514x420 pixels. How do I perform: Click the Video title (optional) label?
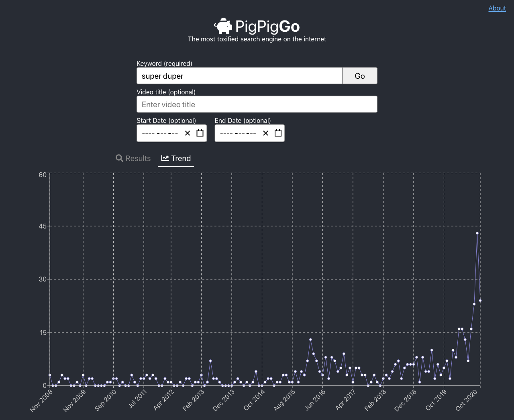point(166,92)
